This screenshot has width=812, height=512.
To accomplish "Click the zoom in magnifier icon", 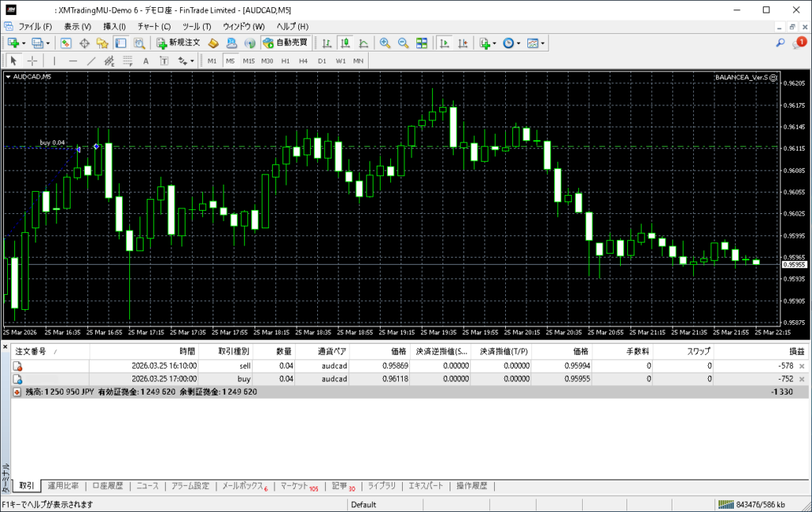I will (x=385, y=43).
